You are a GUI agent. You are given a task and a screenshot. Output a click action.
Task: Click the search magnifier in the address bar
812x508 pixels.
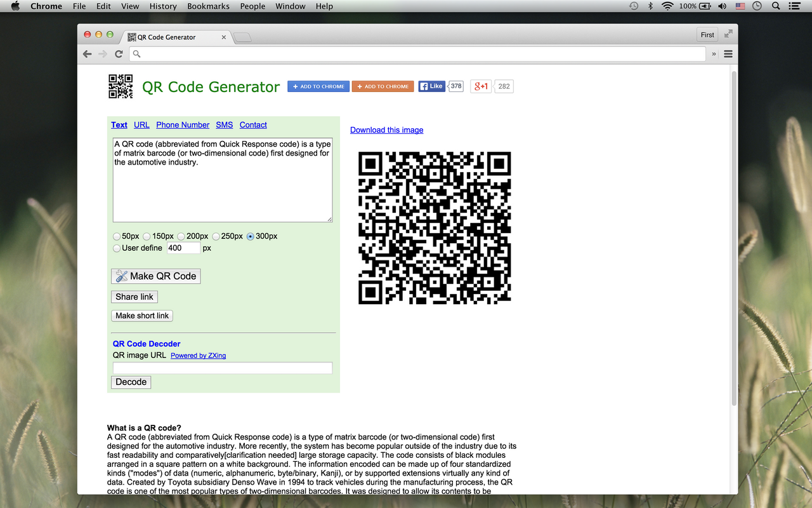coord(136,54)
